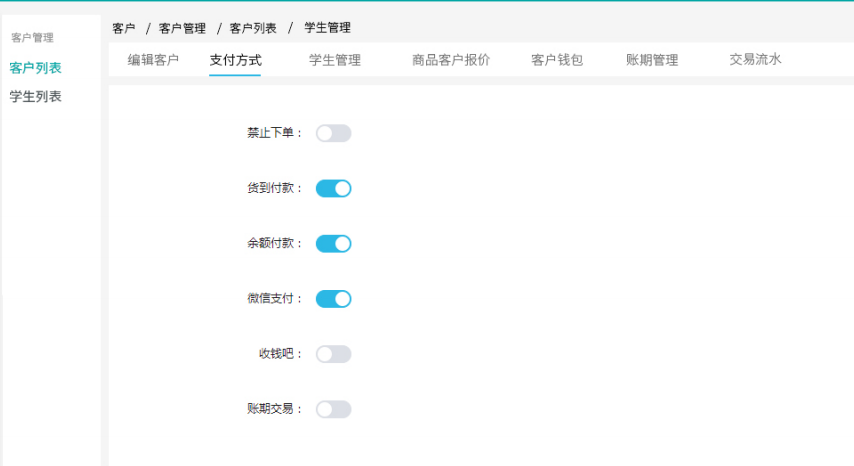Navigate to 客户管理 via breadcrumb

[x=182, y=28]
